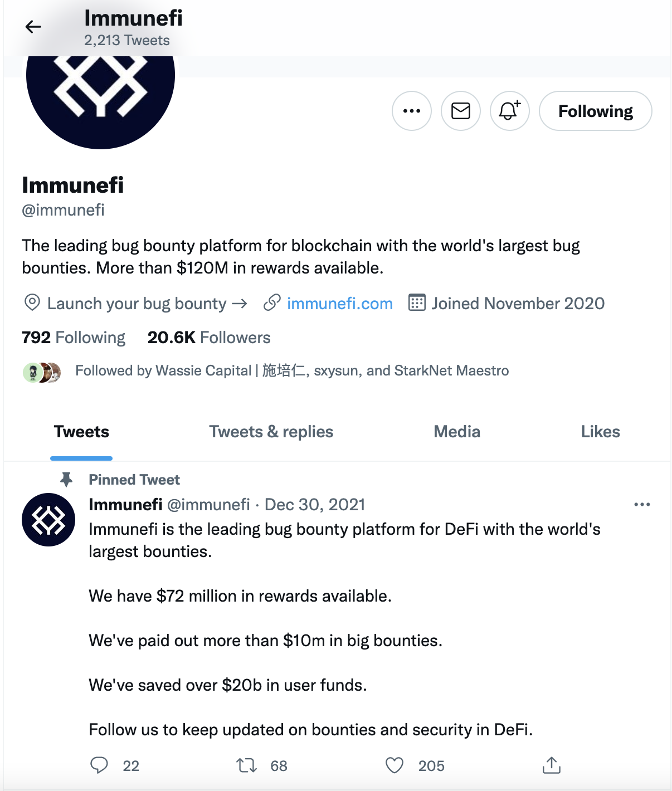Screen dimensions: 672x791
Task: Retweet the pinned Immunefi tweet
Action: [x=247, y=765]
